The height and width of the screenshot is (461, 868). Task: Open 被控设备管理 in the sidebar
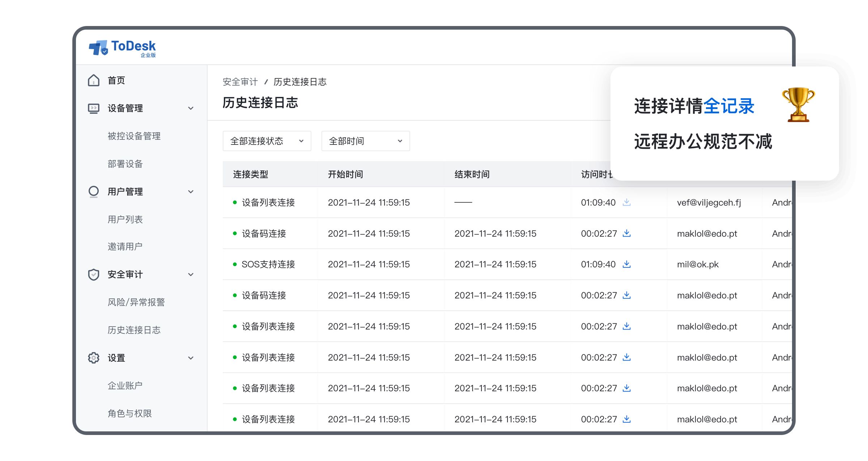click(x=134, y=136)
